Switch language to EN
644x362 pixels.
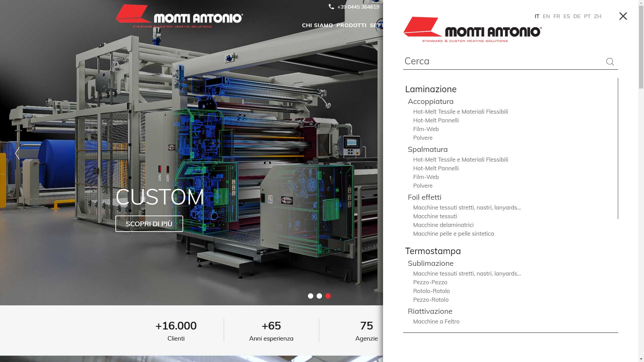546,16
